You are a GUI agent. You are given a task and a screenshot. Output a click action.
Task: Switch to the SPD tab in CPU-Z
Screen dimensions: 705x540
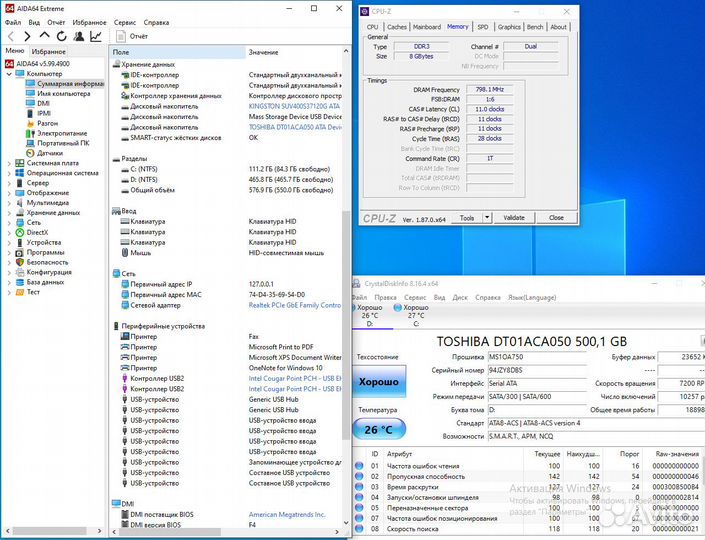pyautogui.click(x=483, y=27)
